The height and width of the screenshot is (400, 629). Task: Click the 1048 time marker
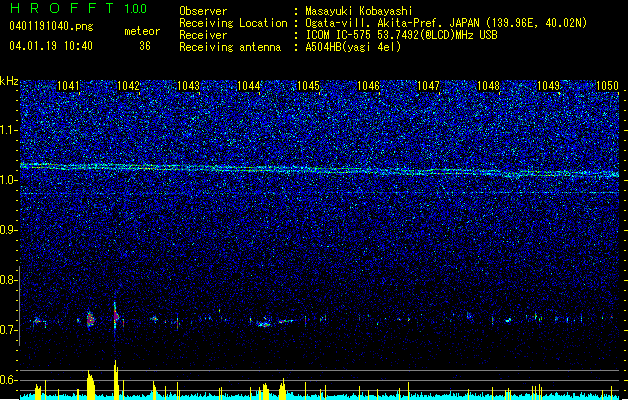pos(488,86)
